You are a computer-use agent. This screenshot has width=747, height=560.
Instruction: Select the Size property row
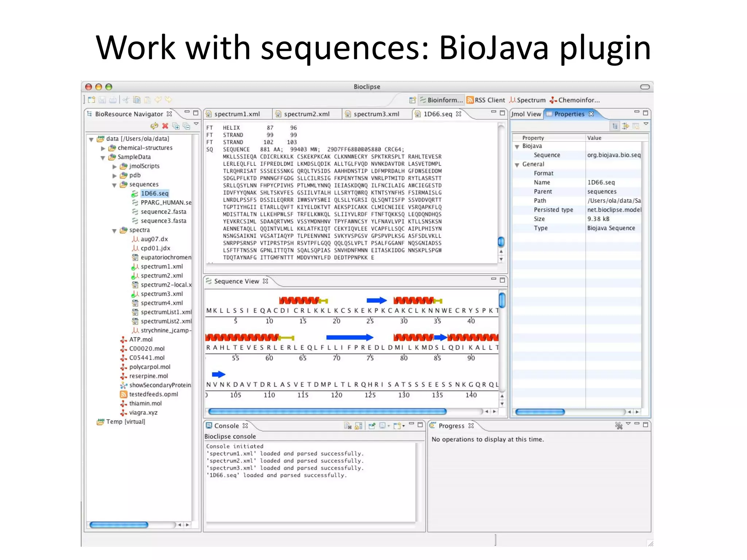click(x=577, y=219)
